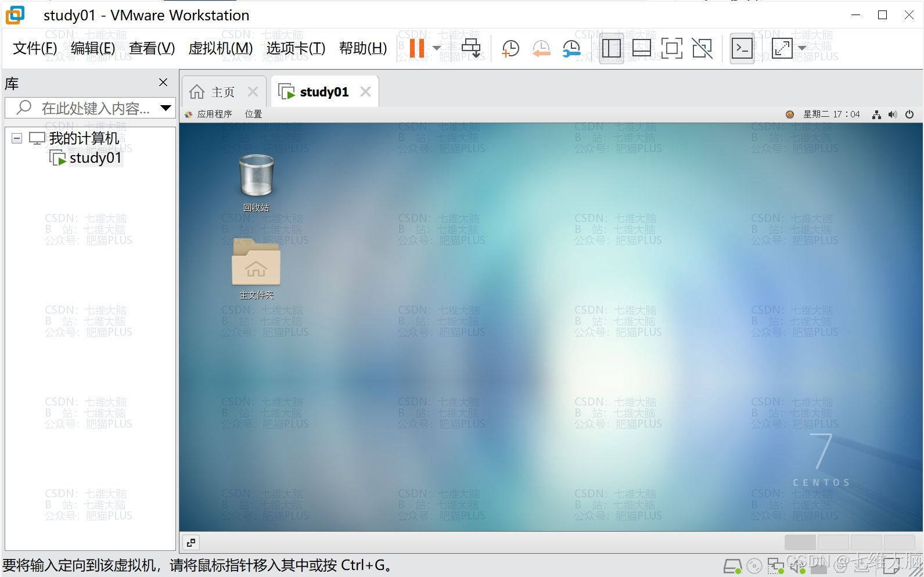Viewport: 924px width, 577px height.
Task: Click the sound card device status icon
Action: 797,565
